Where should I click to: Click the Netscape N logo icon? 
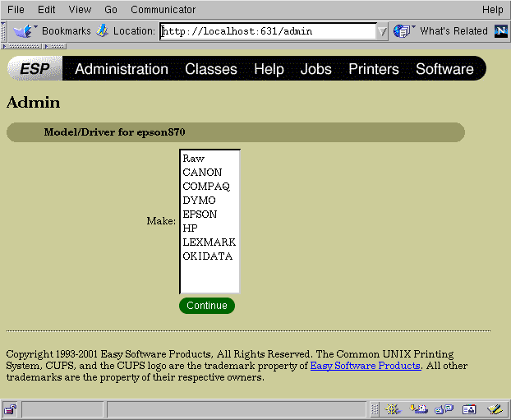pyautogui.click(x=501, y=31)
